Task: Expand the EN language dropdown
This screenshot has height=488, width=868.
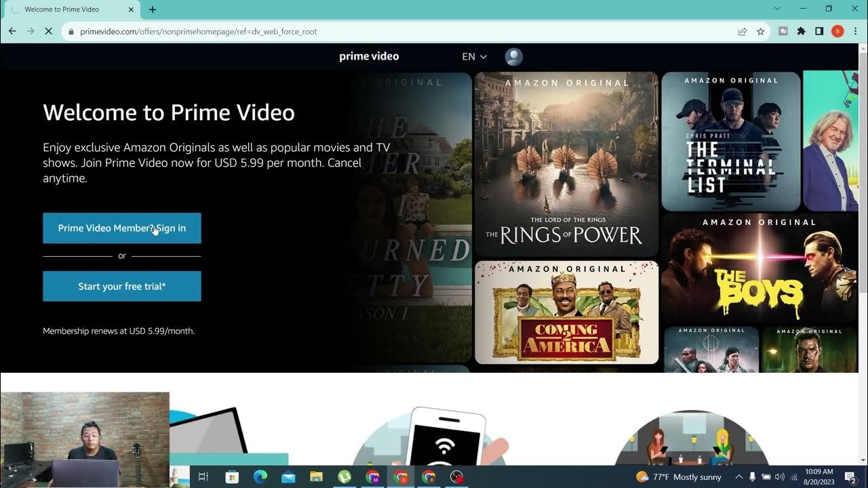Action: point(474,56)
